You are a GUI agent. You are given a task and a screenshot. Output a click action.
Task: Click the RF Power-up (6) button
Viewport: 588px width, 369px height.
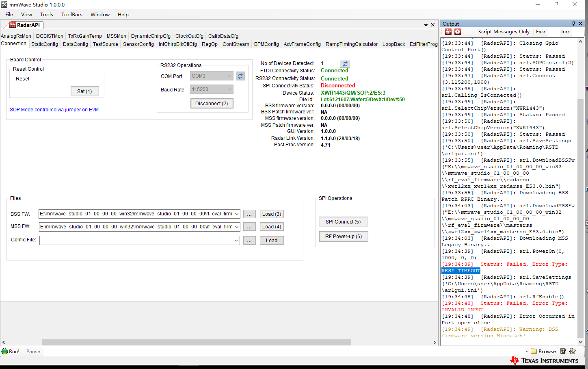343,237
